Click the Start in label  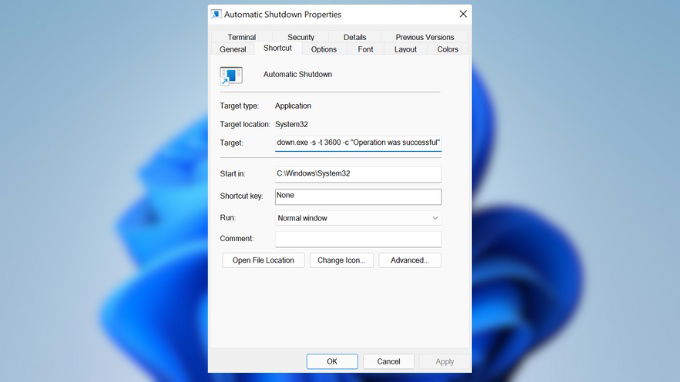coord(232,174)
